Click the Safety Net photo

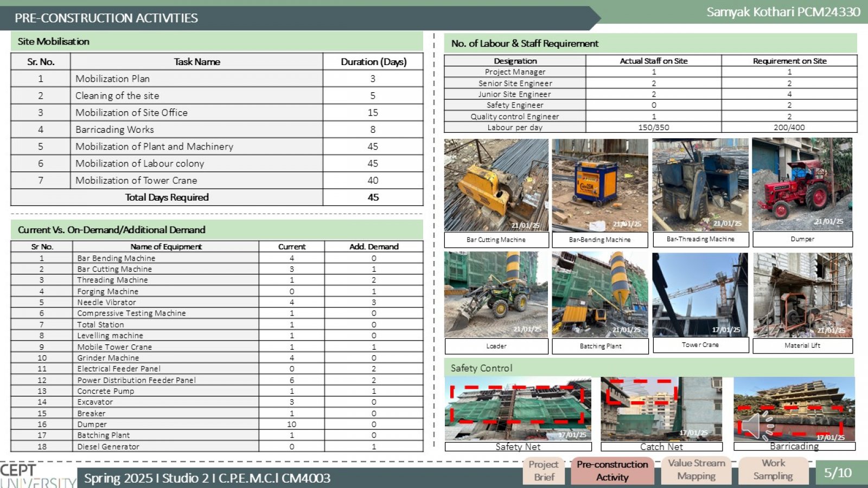518,409
